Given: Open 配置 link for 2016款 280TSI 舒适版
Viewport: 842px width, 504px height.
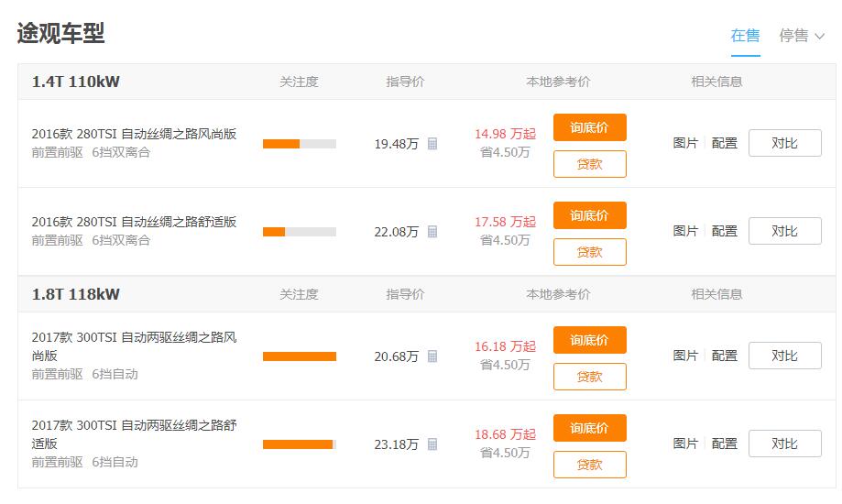Looking at the screenshot, I should tap(725, 231).
